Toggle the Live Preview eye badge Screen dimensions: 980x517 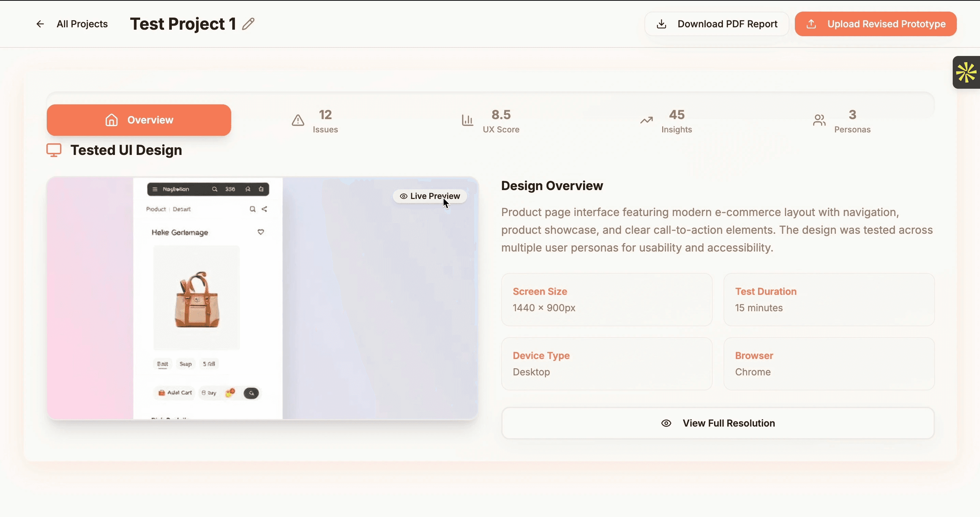[430, 196]
